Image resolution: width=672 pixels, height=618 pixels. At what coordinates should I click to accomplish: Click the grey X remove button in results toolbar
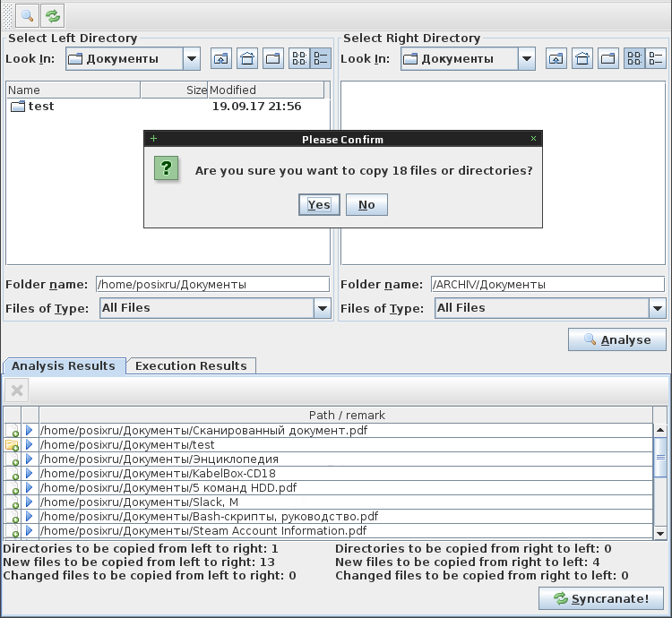[17, 391]
